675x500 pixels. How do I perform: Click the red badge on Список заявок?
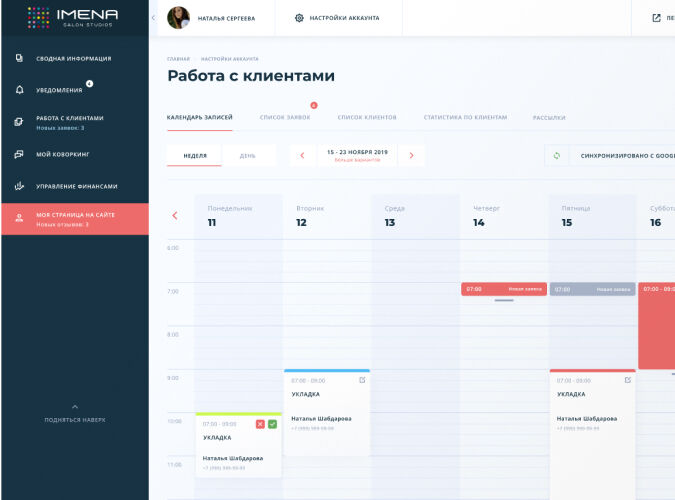pyautogui.click(x=314, y=105)
